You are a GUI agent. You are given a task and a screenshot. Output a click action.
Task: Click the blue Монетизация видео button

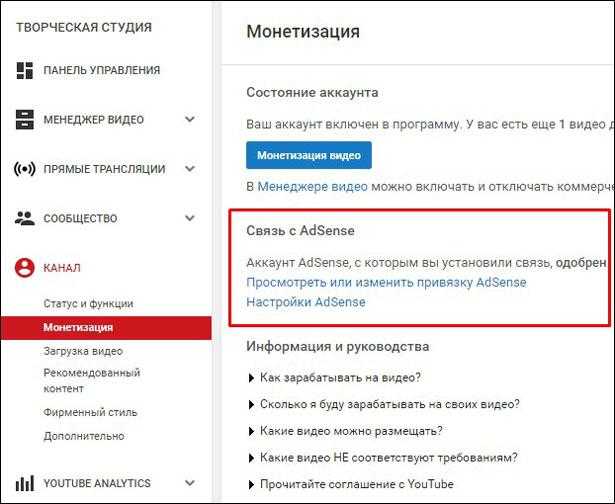point(309,155)
